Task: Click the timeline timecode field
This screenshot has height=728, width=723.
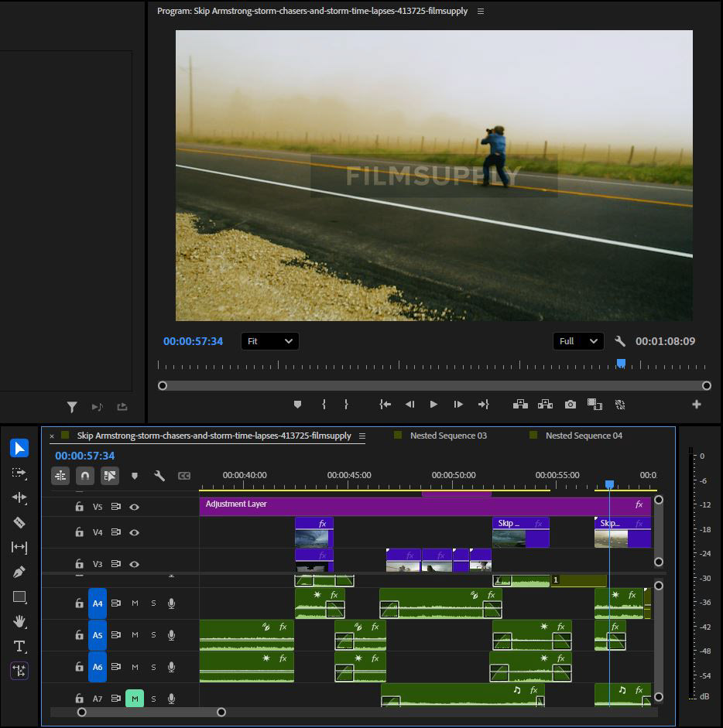Action: pos(84,456)
